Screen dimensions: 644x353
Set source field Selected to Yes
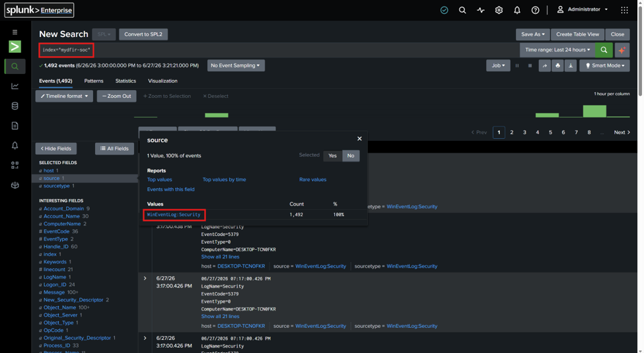click(x=332, y=156)
